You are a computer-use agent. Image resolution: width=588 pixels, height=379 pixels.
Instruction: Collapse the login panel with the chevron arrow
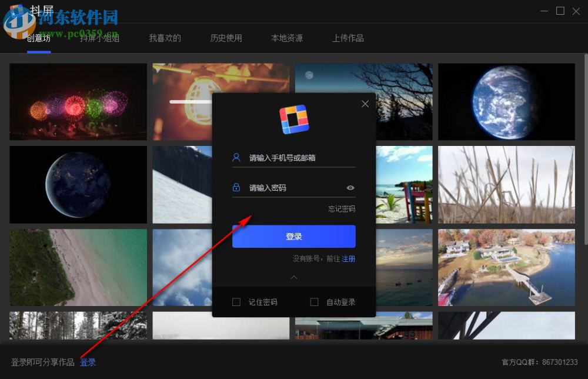pyautogui.click(x=293, y=277)
